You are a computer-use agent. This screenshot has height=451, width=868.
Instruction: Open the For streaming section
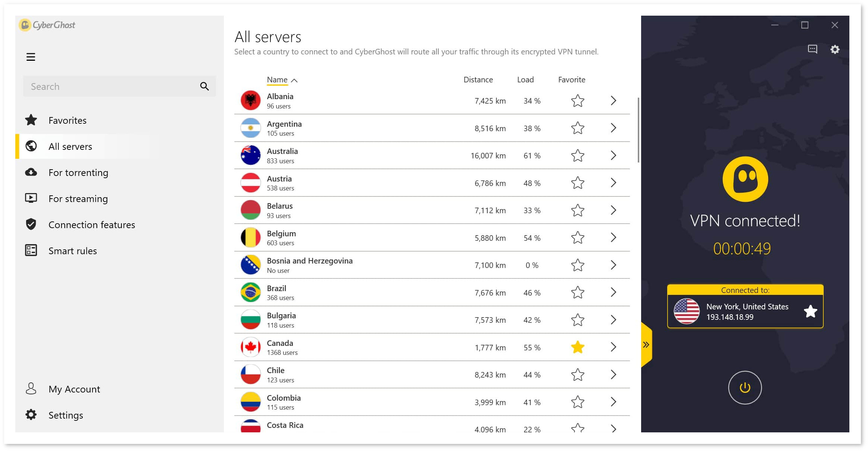click(78, 199)
